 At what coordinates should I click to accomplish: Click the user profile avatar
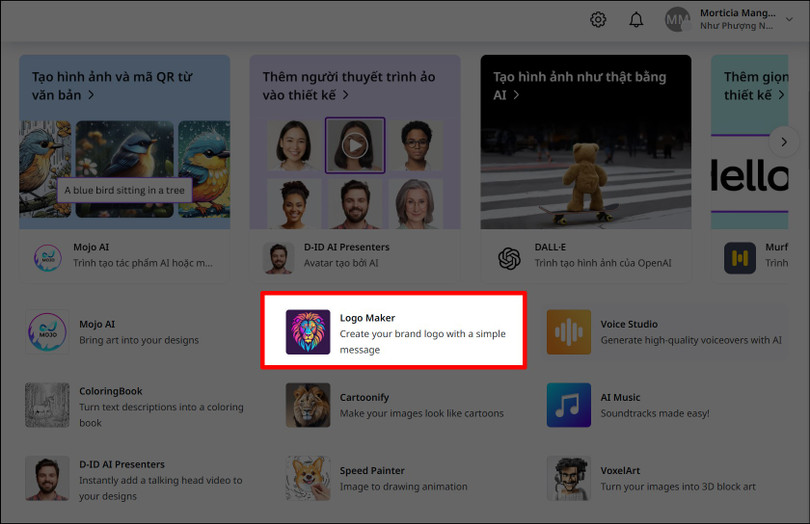(678, 20)
